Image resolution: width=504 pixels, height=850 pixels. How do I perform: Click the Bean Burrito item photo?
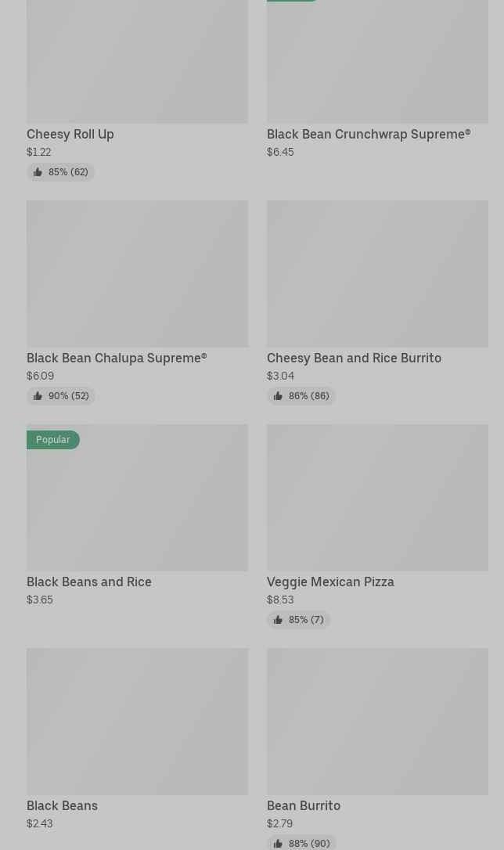tap(377, 721)
